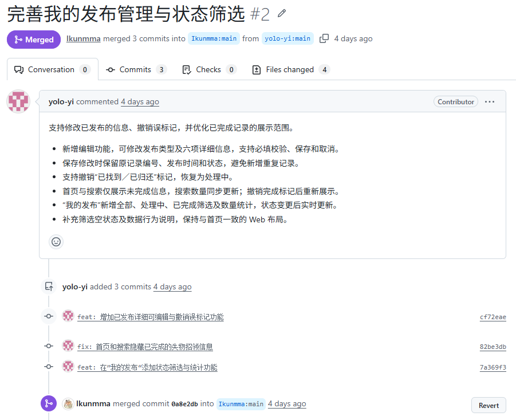Click the Commits tab commit icon

click(x=110, y=70)
